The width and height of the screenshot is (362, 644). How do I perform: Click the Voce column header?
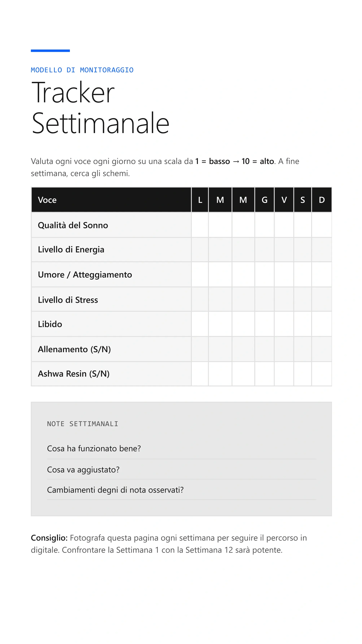click(111, 200)
